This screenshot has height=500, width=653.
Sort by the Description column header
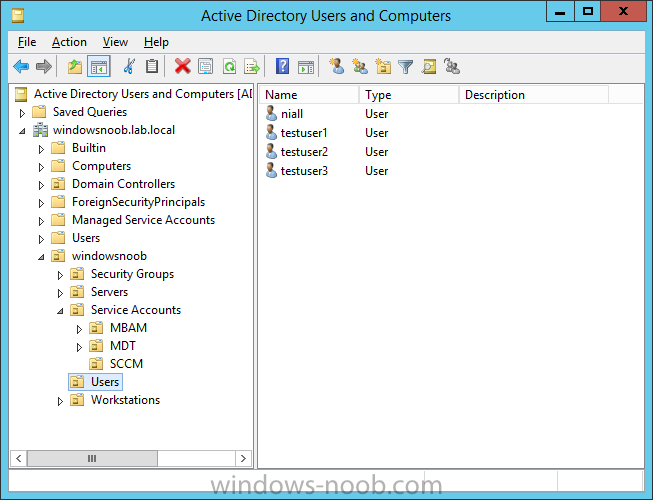coord(534,95)
